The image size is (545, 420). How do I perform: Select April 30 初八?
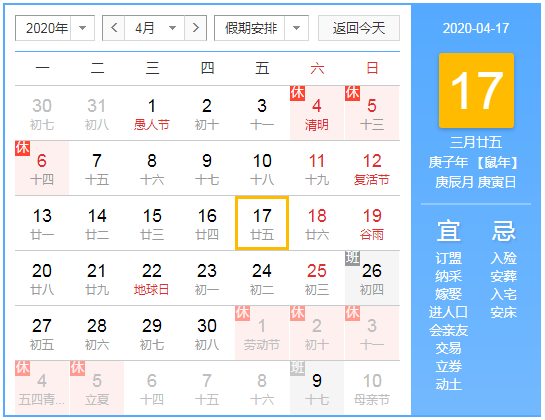(x=207, y=333)
